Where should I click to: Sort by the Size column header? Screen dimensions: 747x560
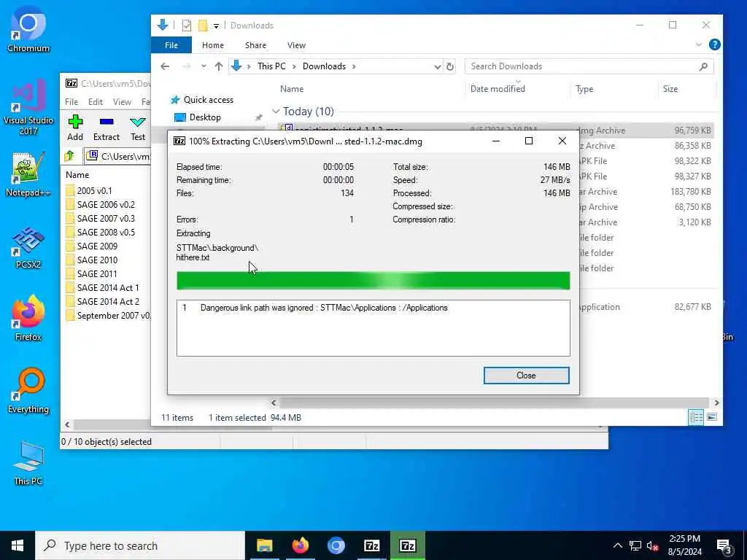pos(670,88)
